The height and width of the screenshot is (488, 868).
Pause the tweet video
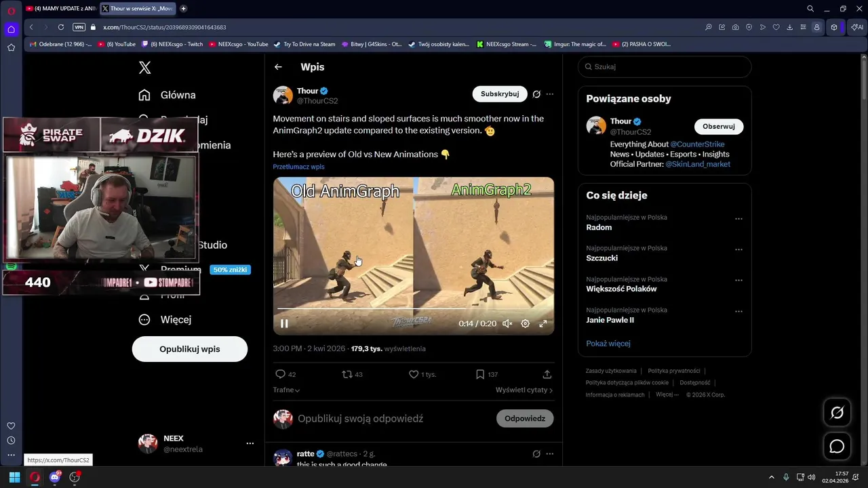(x=284, y=324)
